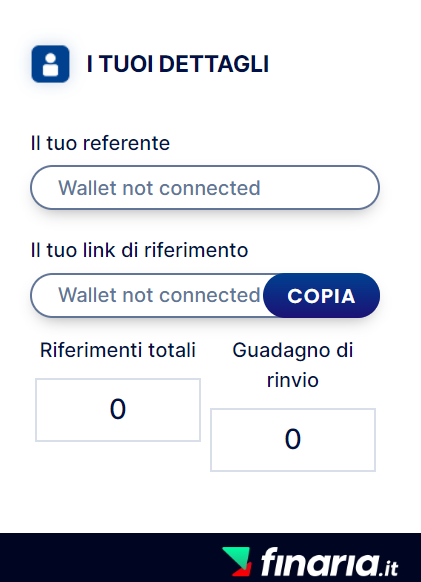Viewport: 421px width, 582px height.
Task: Copy the referral link with COPIA button
Action: [322, 295]
